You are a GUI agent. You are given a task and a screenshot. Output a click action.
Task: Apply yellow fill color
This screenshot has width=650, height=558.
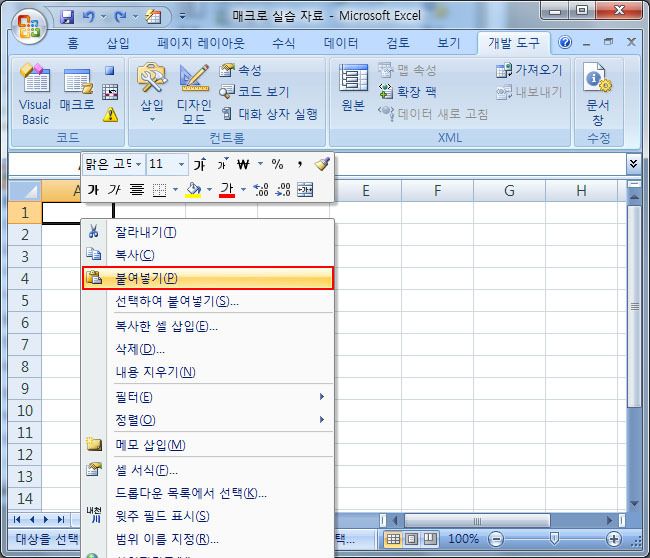pos(194,190)
